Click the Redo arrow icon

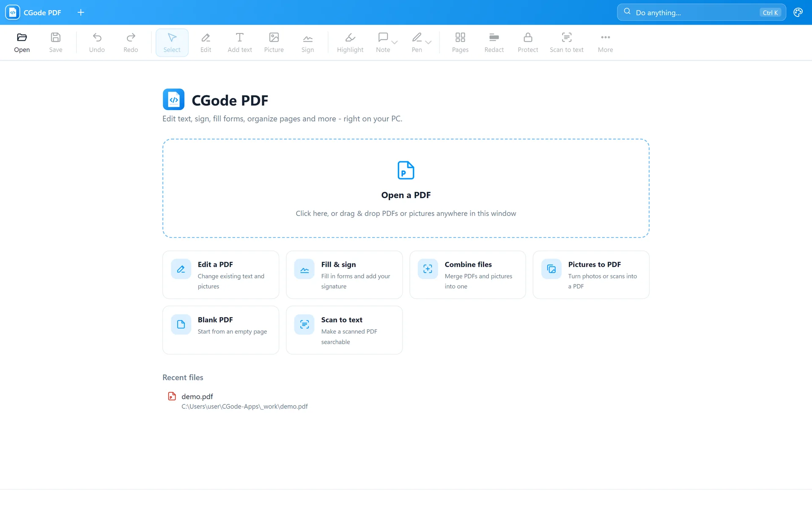pos(131,42)
